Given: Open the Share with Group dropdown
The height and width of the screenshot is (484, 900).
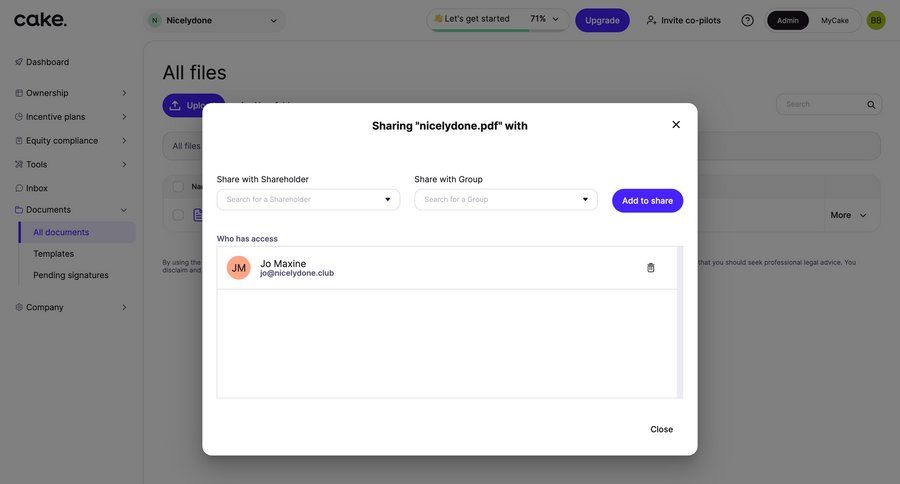Looking at the screenshot, I should coord(506,200).
